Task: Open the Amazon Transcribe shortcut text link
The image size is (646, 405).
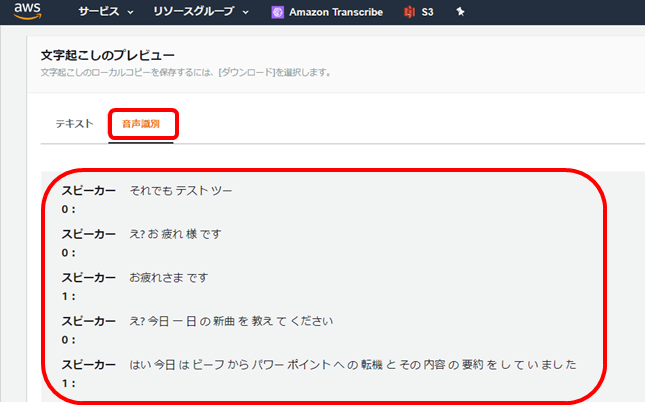Action: [335, 12]
